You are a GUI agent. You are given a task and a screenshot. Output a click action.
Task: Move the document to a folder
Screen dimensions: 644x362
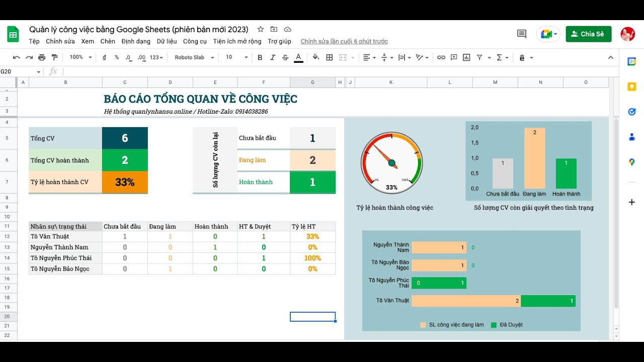click(274, 29)
